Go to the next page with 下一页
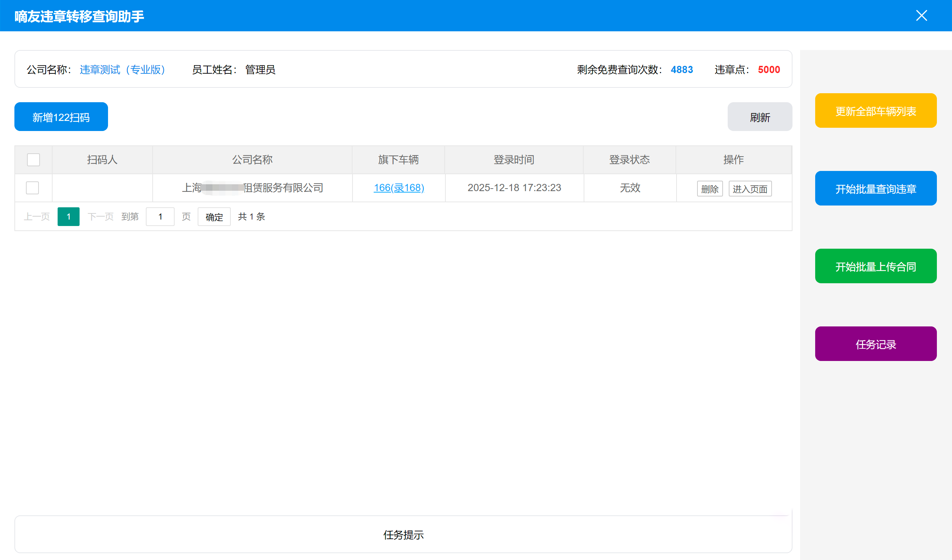 tap(100, 216)
